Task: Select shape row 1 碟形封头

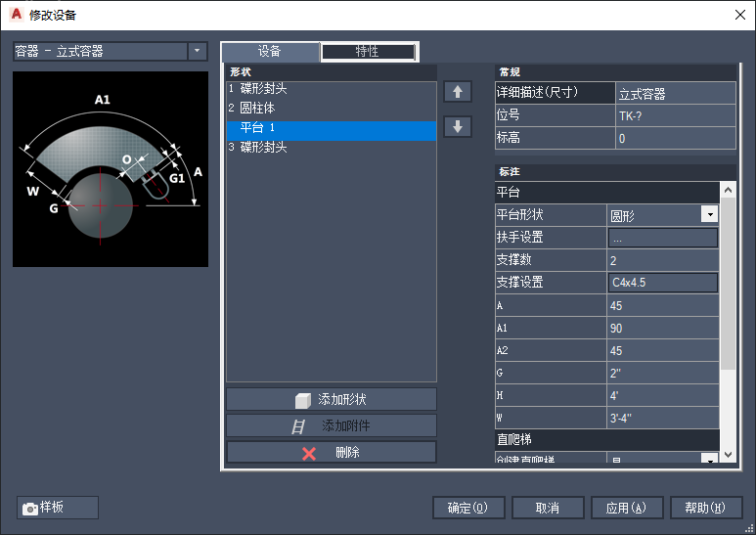Action: (332, 89)
